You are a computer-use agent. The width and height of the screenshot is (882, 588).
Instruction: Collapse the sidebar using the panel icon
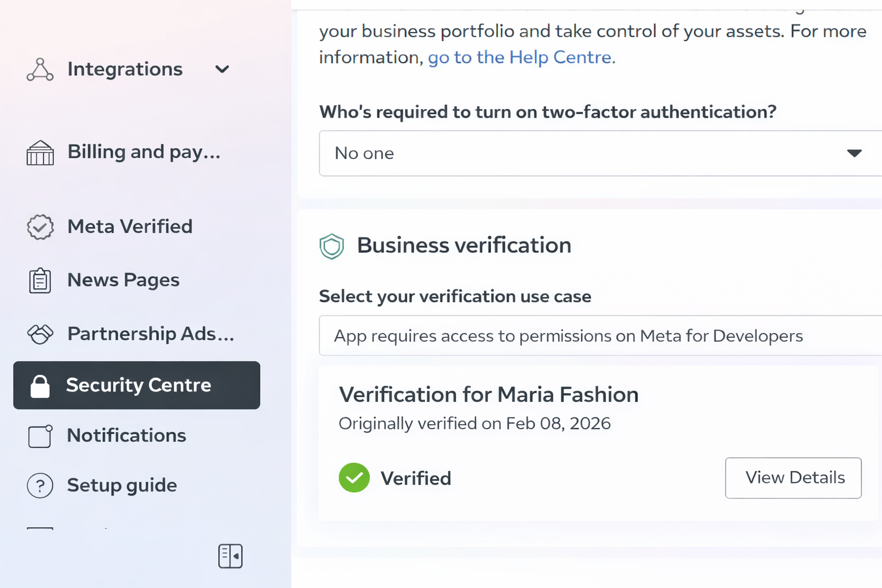[x=230, y=556]
